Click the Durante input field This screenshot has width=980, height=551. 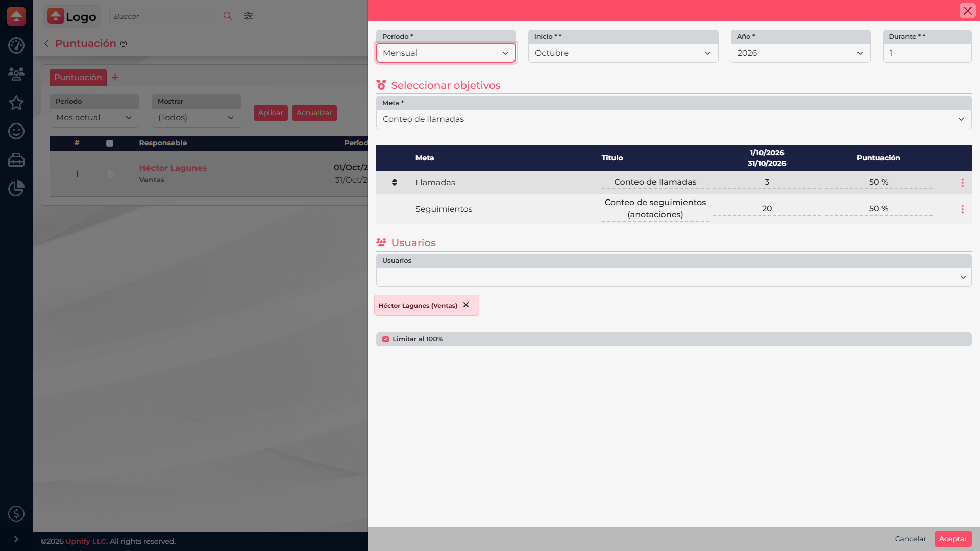pyautogui.click(x=927, y=53)
